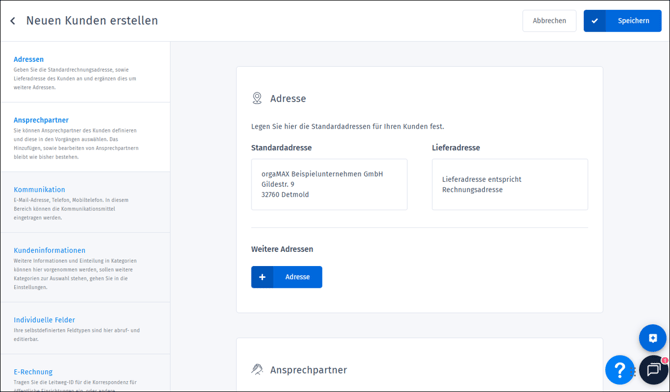Viewport: 670px width, 392px height.
Task: Click the plus icon on Adresse button
Action: tap(262, 277)
